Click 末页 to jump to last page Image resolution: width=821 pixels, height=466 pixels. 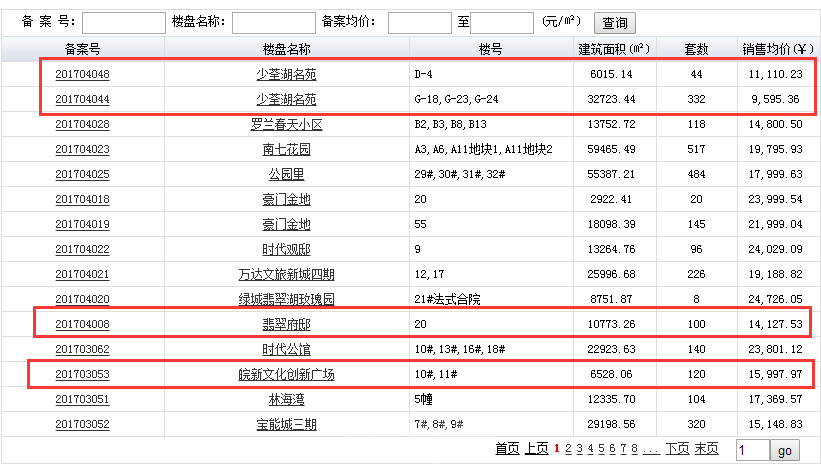coord(706,449)
